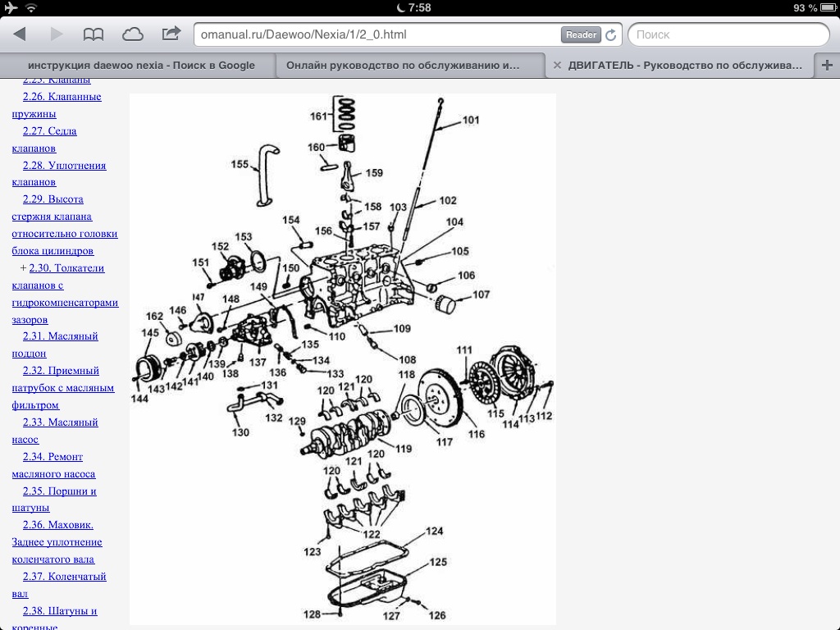Open link 2.30. Толкатели клапанов
The image size is (840, 630).
tap(65, 294)
